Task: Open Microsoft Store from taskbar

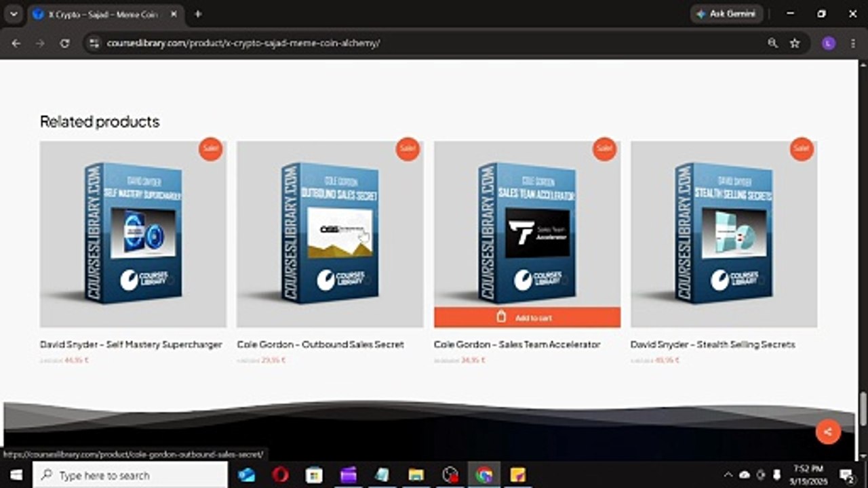Action: 315,475
